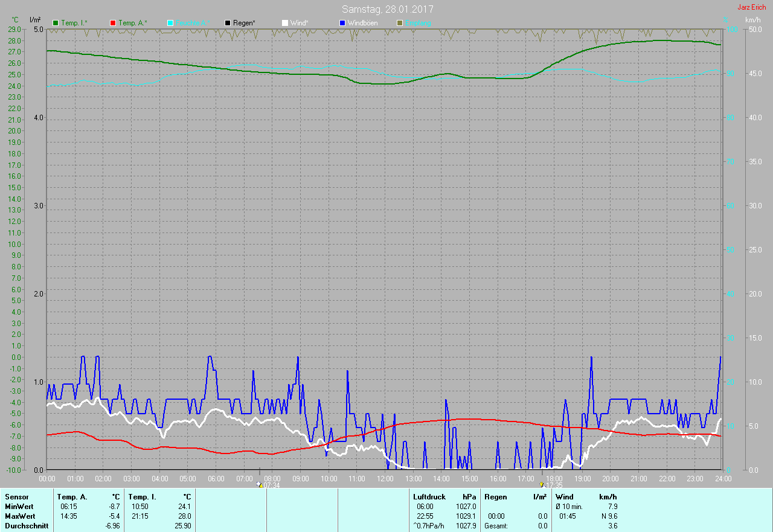This screenshot has width=773, height=532.
Task: Select the Sensor header in the table
Action: click(x=16, y=497)
